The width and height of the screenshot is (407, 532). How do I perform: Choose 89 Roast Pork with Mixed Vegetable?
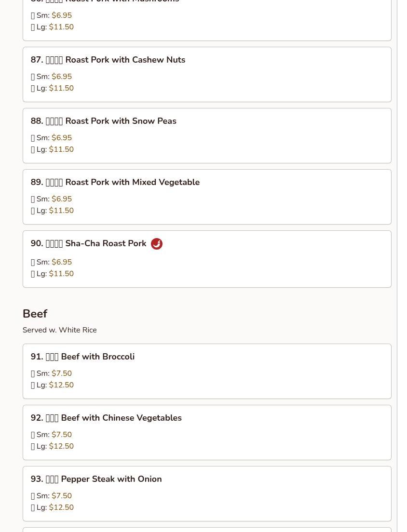[207, 197]
